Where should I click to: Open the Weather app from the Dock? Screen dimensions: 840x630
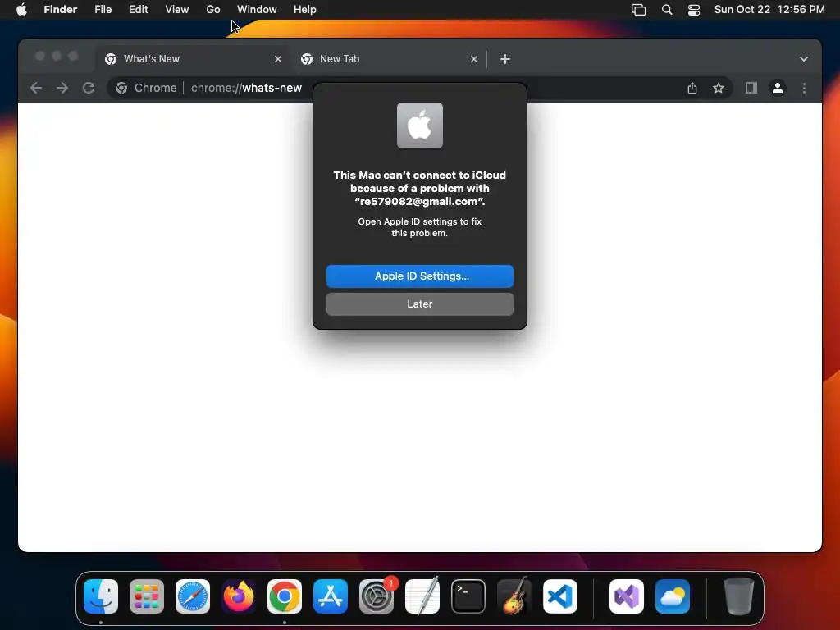tap(673, 596)
